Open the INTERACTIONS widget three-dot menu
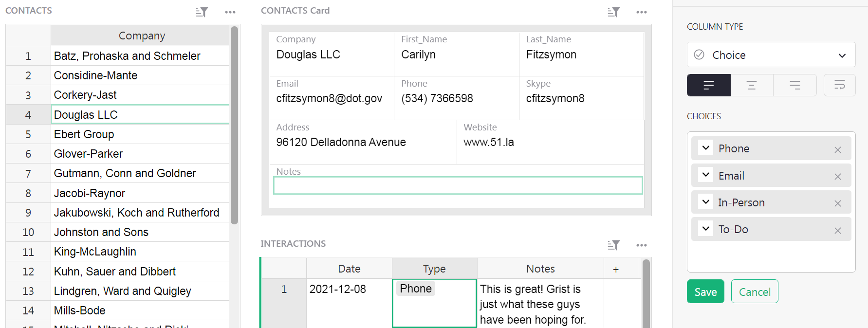The width and height of the screenshot is (868, 328). coord(642,245)
